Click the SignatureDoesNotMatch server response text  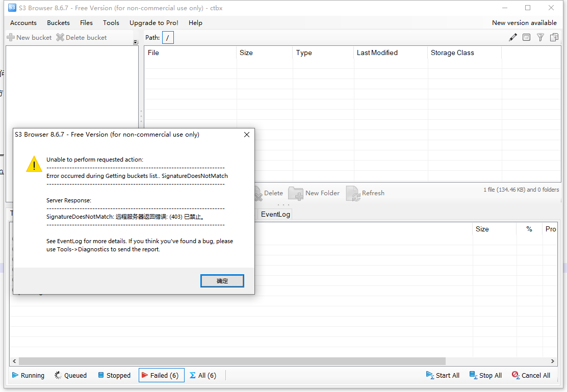(x=126, y=217)
